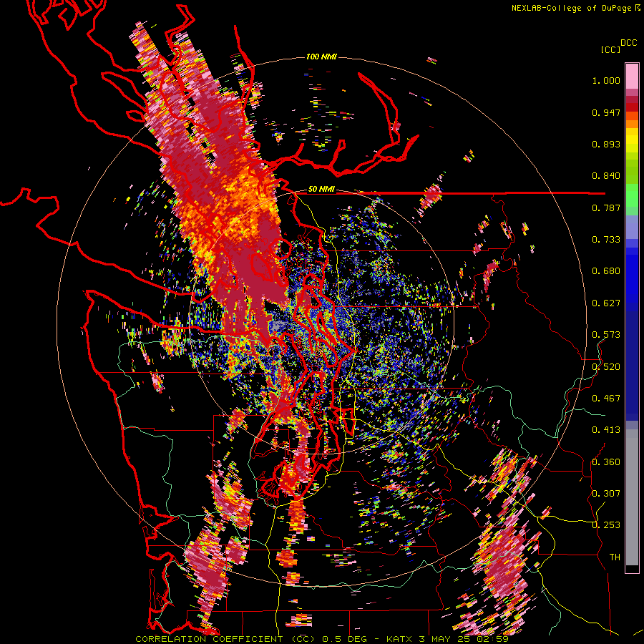Click the 0.627 scale value
The width and height of the screenshot is (644, 644).
[x=606, y=303]
